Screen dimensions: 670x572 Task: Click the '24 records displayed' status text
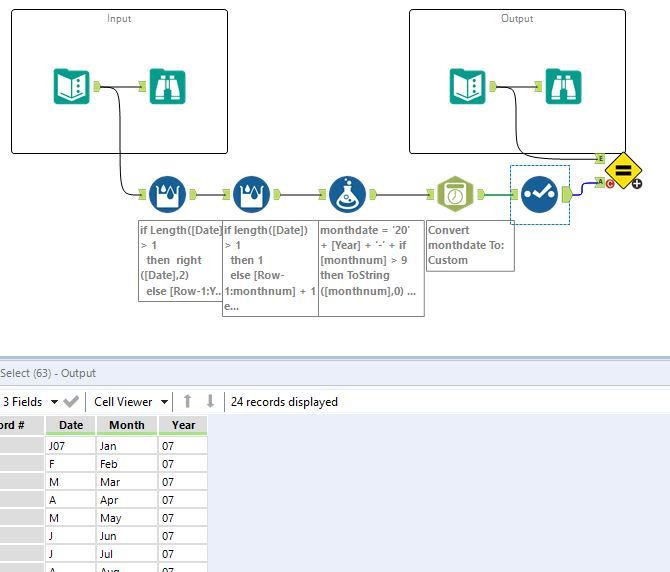coord(284,402)
